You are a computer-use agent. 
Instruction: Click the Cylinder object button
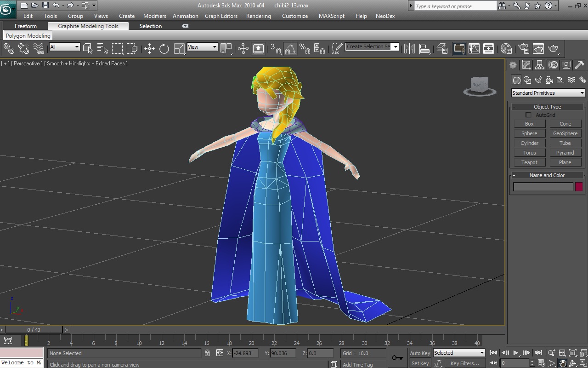click(x=529, y=143)
